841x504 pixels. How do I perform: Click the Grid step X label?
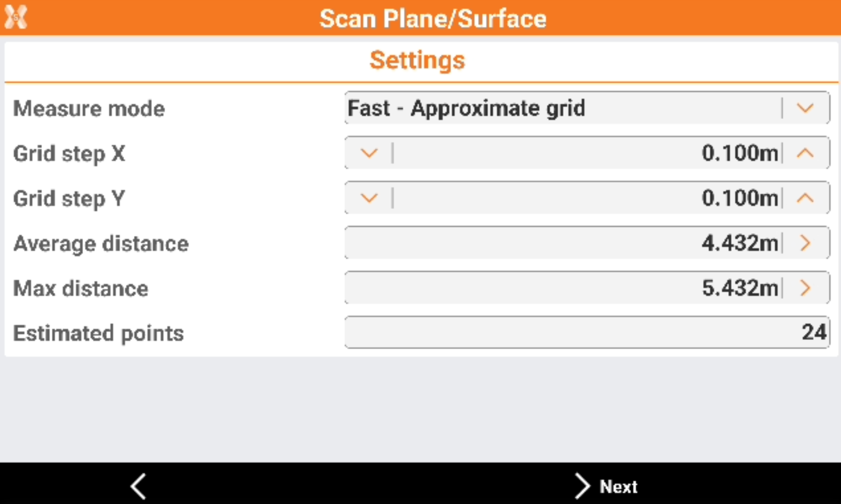69,153
